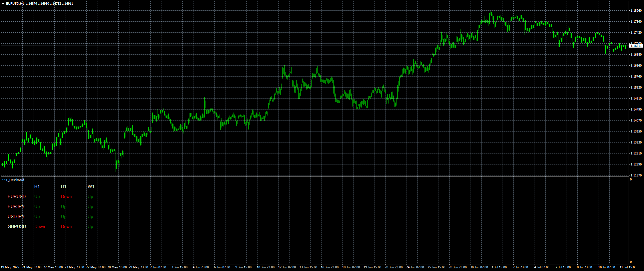The image size is (644, 271).
Task: Click the '9 Jun 15:00' time axis label
Action: click(x=243, y=267)
